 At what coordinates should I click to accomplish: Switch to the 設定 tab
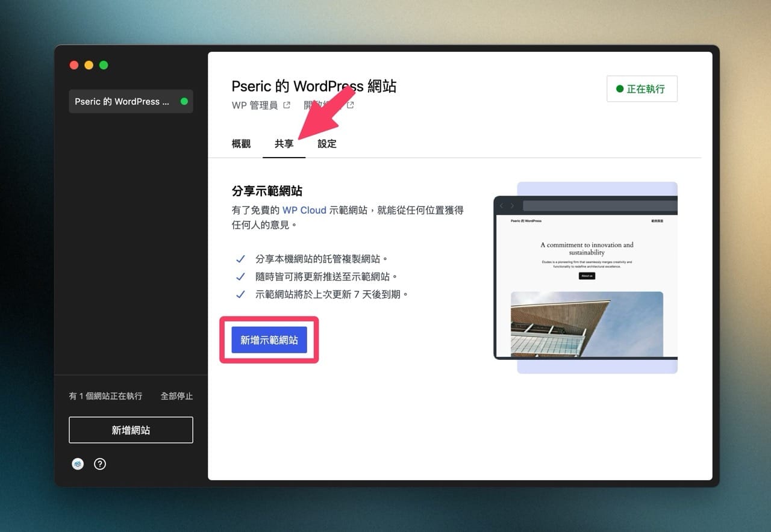coord(327,144)
